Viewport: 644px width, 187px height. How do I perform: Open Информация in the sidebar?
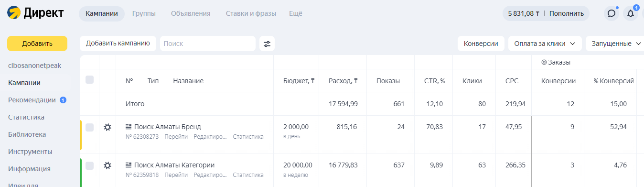pos(29,169)
